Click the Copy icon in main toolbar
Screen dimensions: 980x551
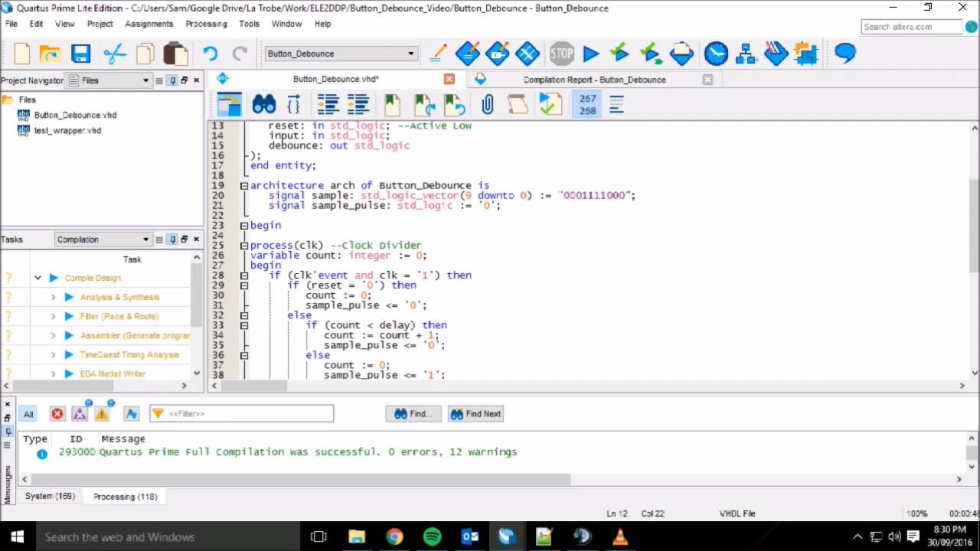(145, 54)
